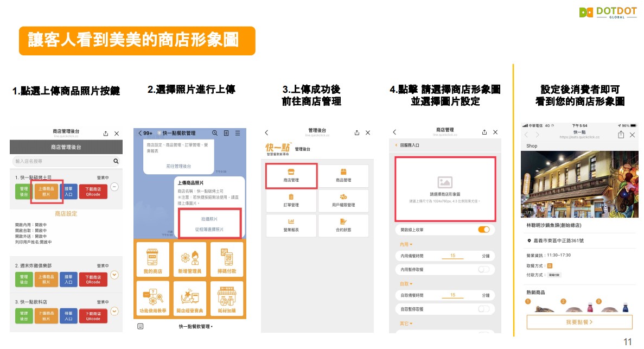The image size is (644, 349).
Task: Switch to keyboard icon in LINE chat
Action: 141,326
